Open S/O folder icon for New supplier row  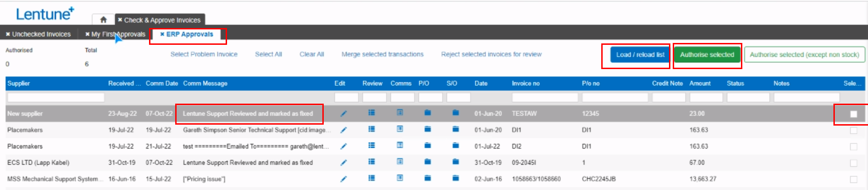(x=455, y=113)
